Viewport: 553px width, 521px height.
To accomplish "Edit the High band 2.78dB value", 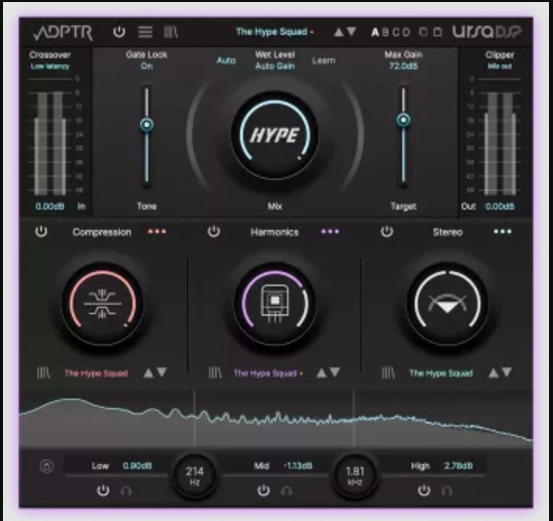I will [458, 466].
